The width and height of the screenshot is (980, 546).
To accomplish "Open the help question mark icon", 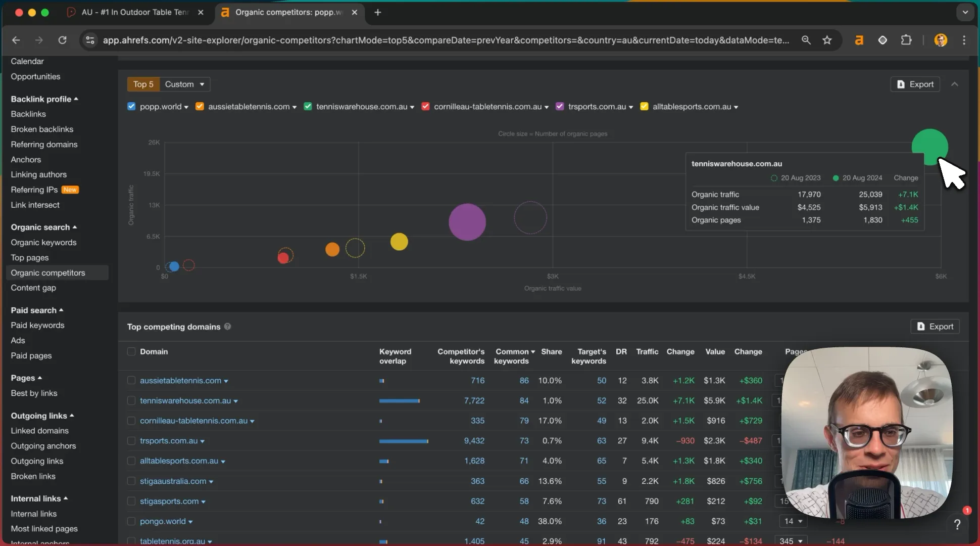I will click(x=957, y=524).
